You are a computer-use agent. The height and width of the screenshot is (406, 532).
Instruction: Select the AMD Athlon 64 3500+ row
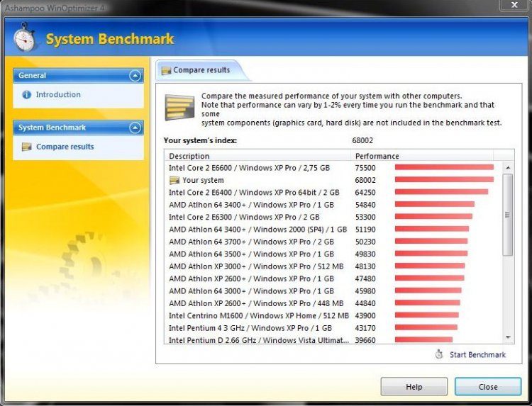pos(333,254)
